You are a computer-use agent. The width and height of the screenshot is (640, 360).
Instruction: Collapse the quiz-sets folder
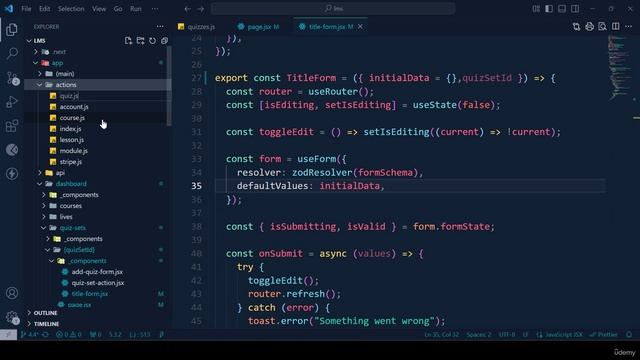pos(44,228)
